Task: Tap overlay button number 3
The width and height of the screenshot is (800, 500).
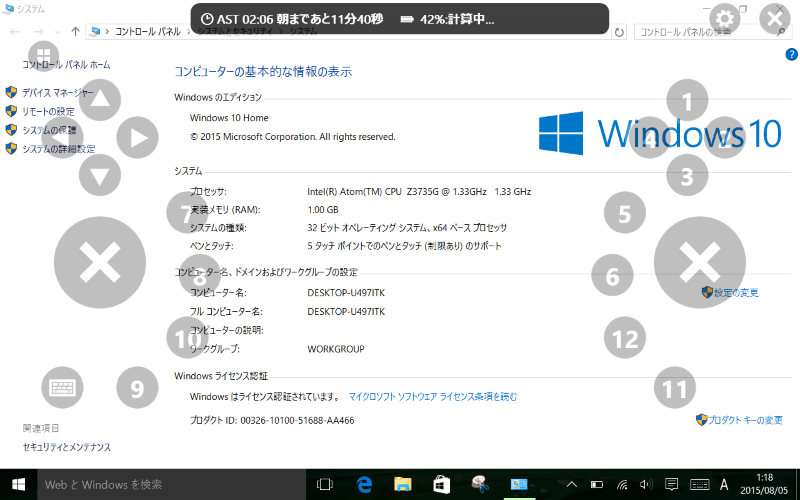Action: coord(687,175)
